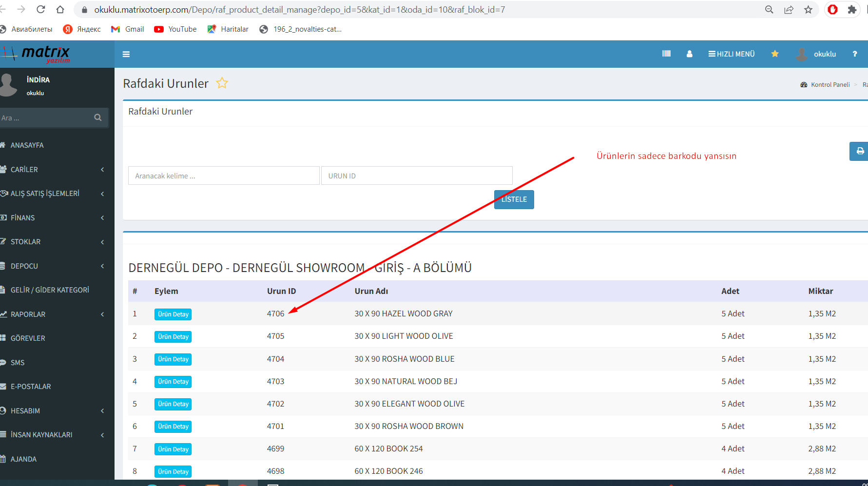The height and width of the screenshot is (486, 868).
Task: Open GÖREVLER in the sidebar
Action: 28,338
